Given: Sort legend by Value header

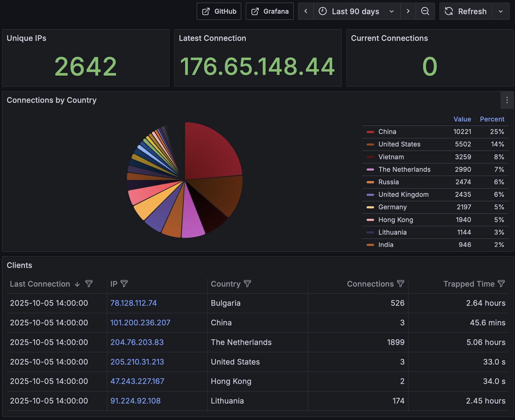Looking at the screenshot, I should coord(462,119).
